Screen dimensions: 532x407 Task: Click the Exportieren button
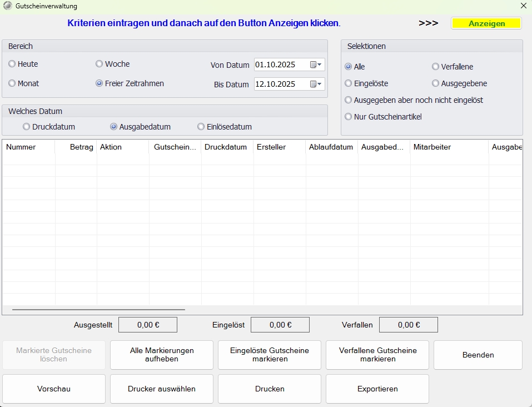(377, 389)
